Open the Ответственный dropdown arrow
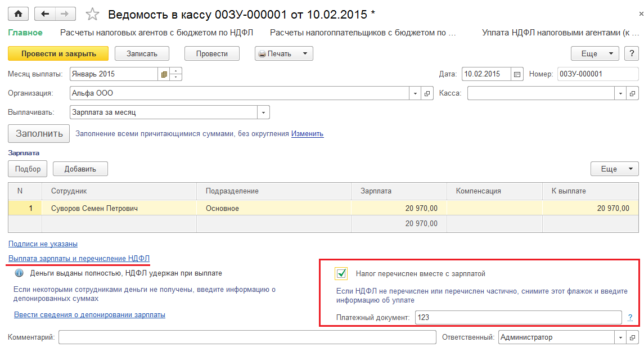 pos(620,337)
